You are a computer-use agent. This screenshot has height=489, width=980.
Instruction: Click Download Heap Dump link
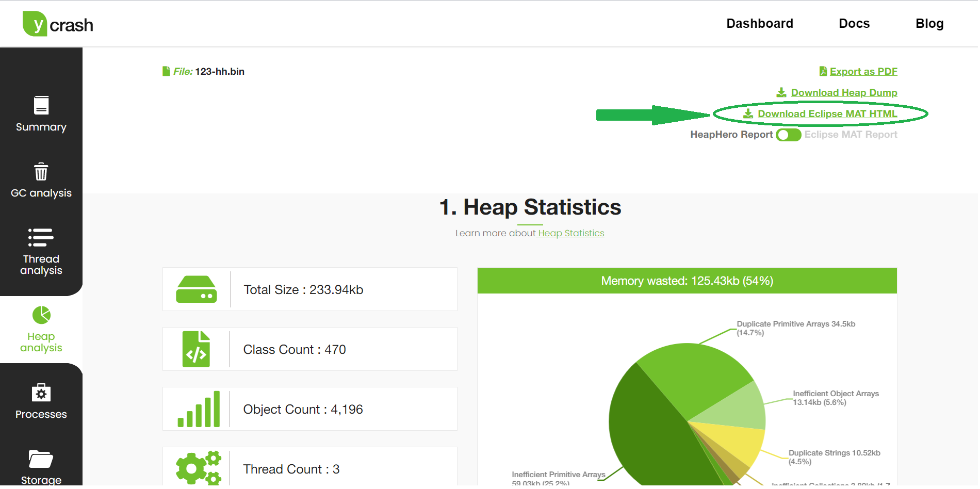(843, 93)
